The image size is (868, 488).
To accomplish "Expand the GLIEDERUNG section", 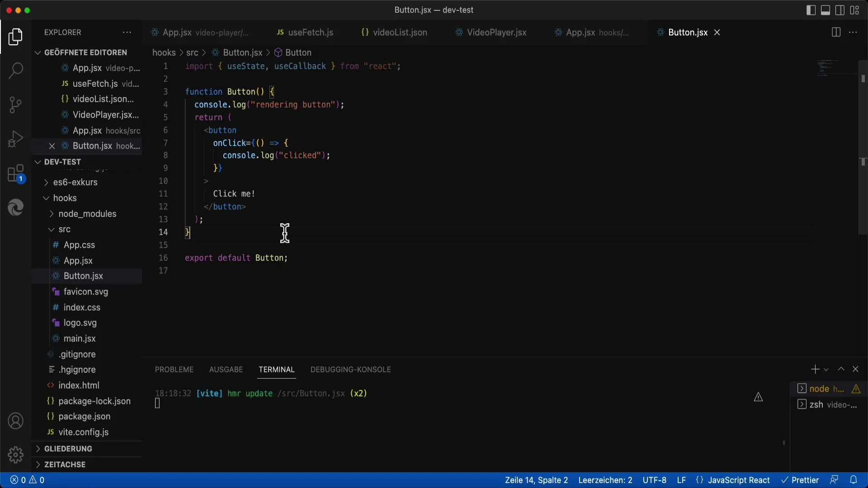I will pyautogui.click(x=68, y=449).
